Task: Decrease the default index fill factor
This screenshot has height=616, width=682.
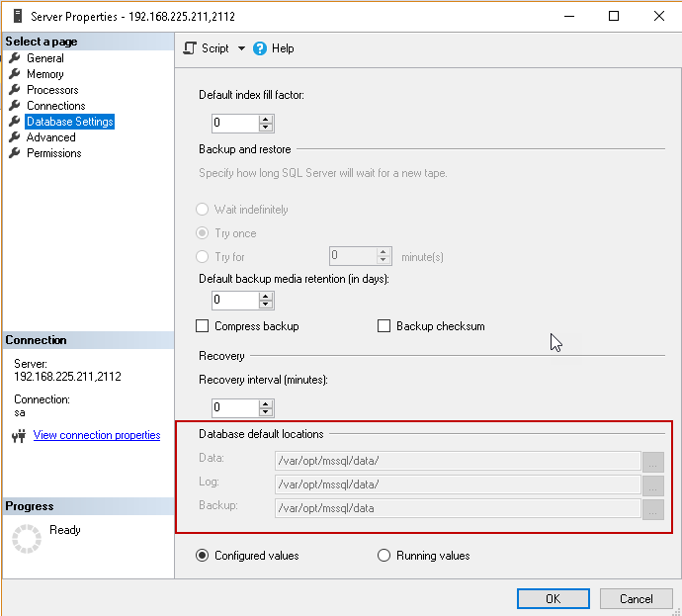Action: point(266,127)
